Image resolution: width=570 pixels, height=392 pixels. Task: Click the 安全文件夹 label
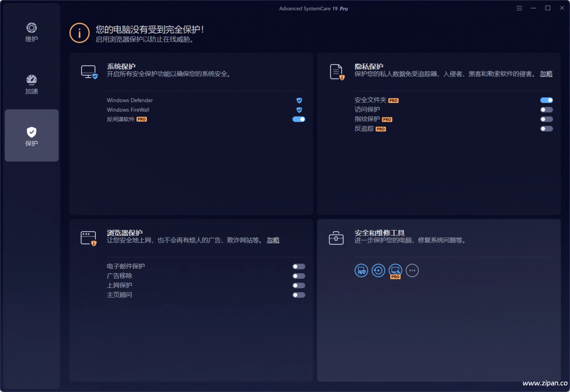370,100
